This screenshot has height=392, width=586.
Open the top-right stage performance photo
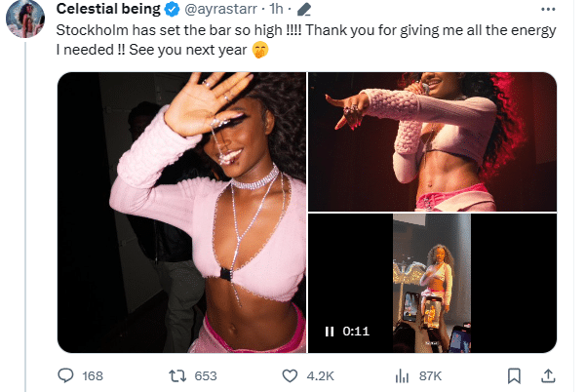432,140
